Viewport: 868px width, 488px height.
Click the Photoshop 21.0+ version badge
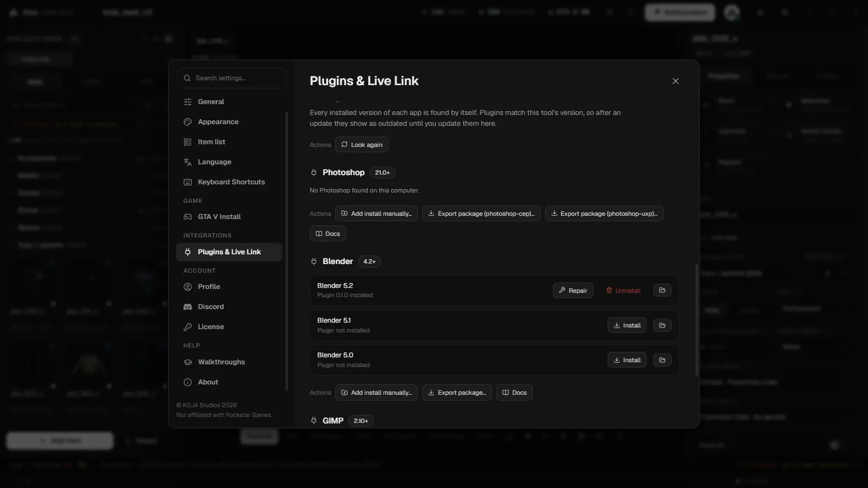point(382,172)
